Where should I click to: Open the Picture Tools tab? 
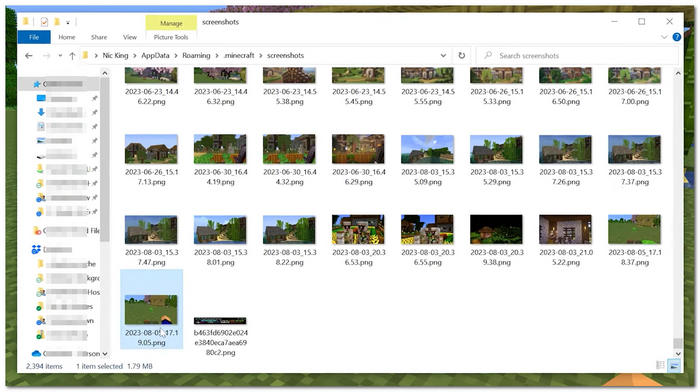click(x=171, y=37)
